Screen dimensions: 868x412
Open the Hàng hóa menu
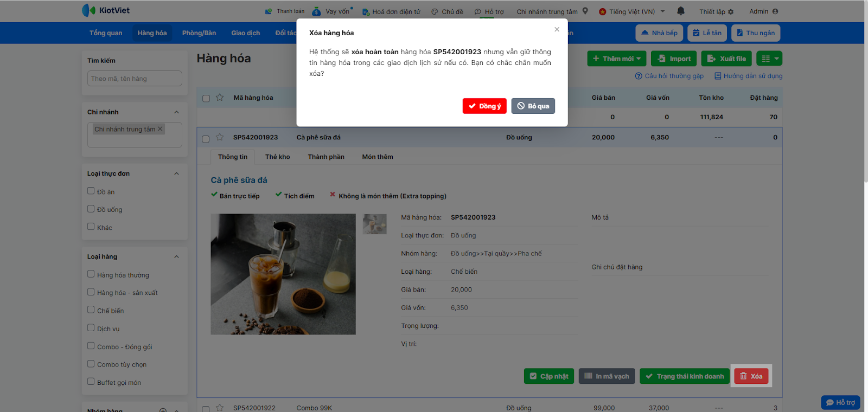[152, 33]
